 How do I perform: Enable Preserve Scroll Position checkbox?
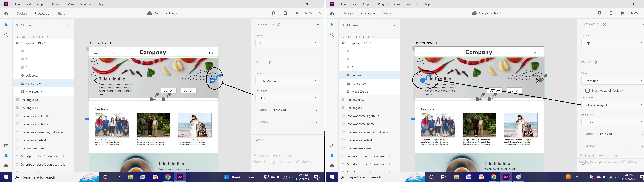pyautogui.click(x=587, y=91)
